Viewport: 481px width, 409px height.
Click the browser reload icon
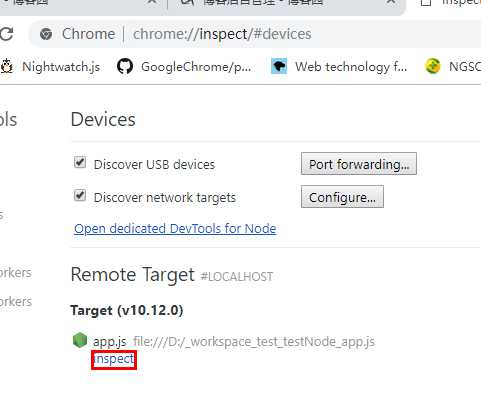coord(6,34)
